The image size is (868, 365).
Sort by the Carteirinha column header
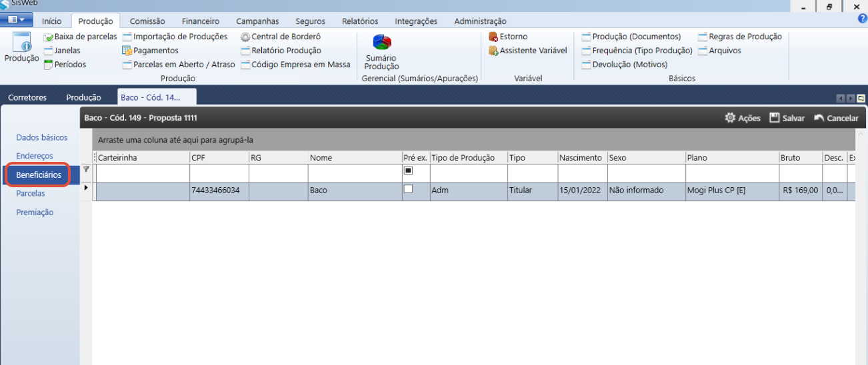pos(142,158)
